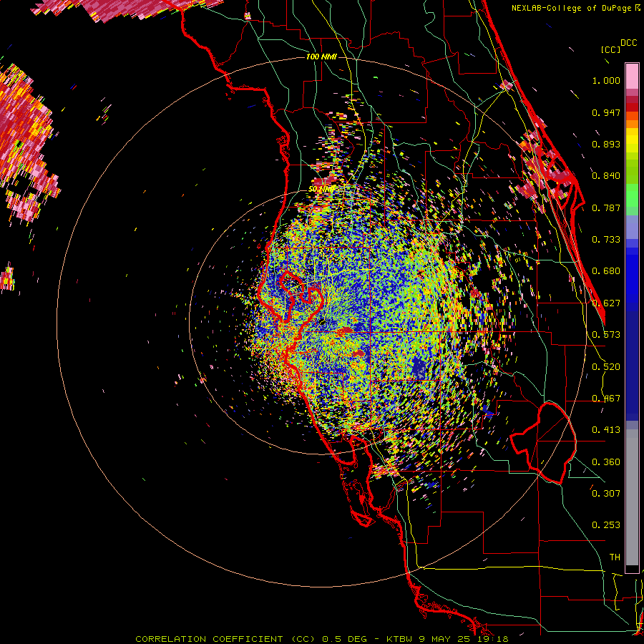The height and width of the screenshot is (644, 644).
Task: Click the 0.5 DEG elevation text in the caption
Action: coord(344,639)
